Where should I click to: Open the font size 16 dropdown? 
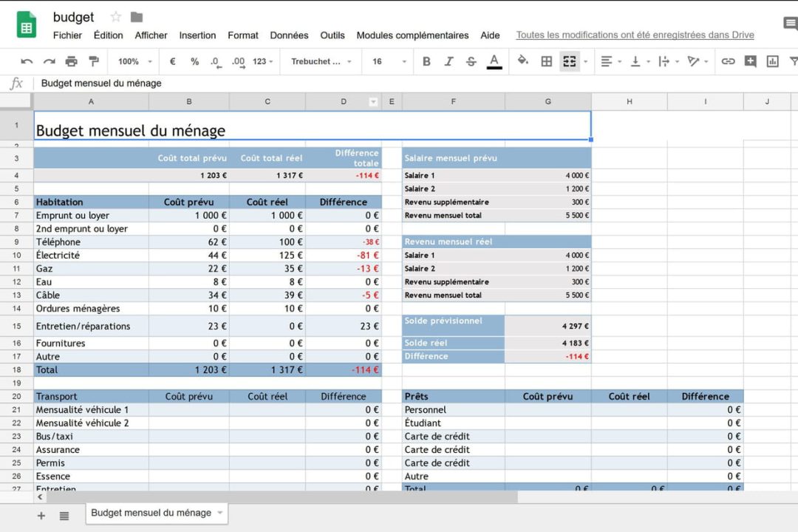(x=389, y=61)
